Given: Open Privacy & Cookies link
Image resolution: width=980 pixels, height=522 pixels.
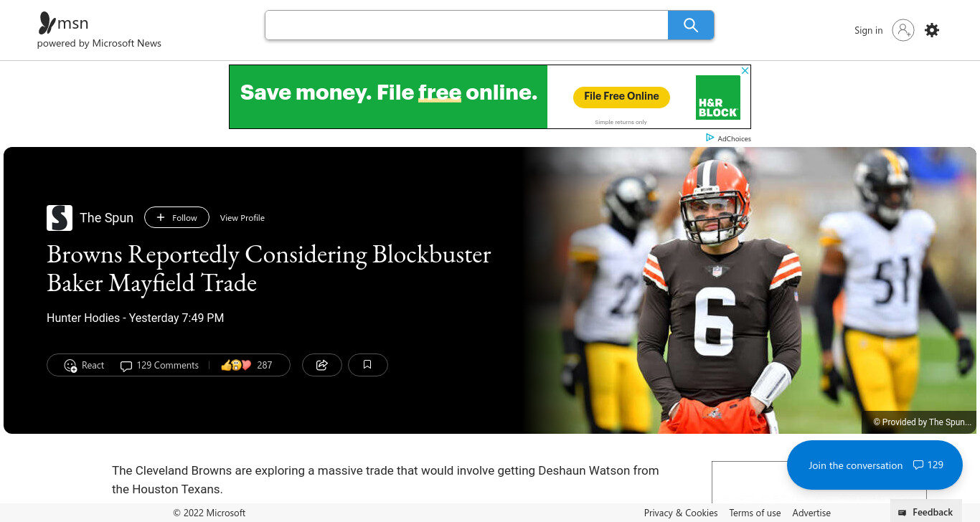Looking at the screenshot, I should click(x=681, y=513).
